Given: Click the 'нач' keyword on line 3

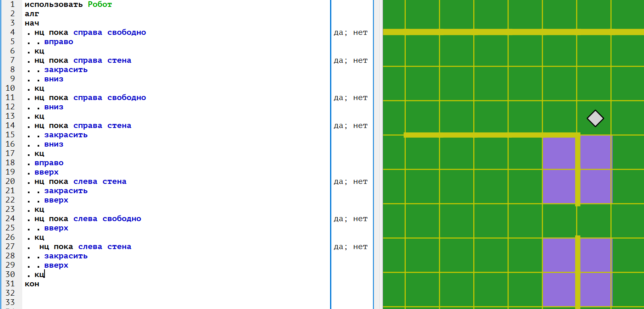Looking at the screenshot, I should point(32,23).
